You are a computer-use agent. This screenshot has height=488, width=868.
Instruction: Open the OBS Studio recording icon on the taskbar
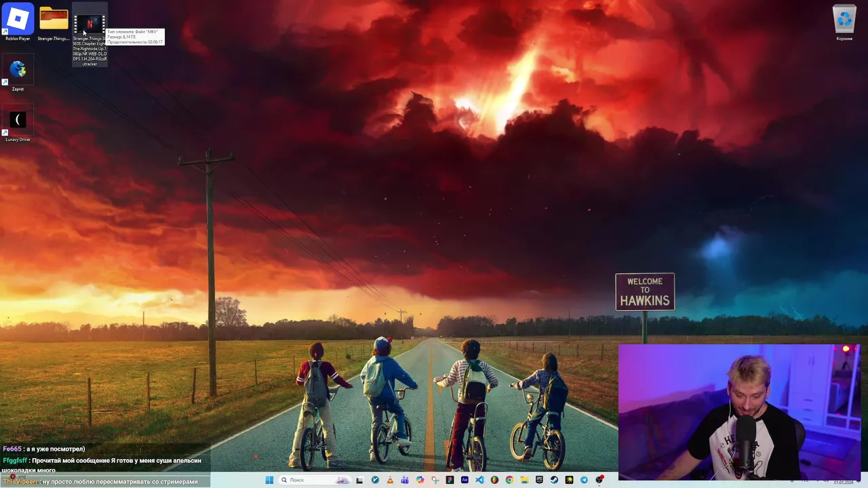(599, 480)
